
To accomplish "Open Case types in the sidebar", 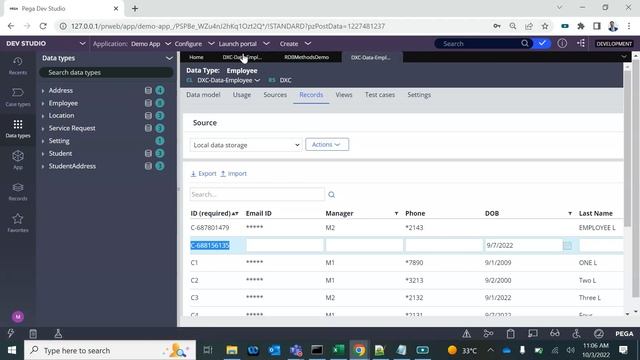I will click(18, 97).
